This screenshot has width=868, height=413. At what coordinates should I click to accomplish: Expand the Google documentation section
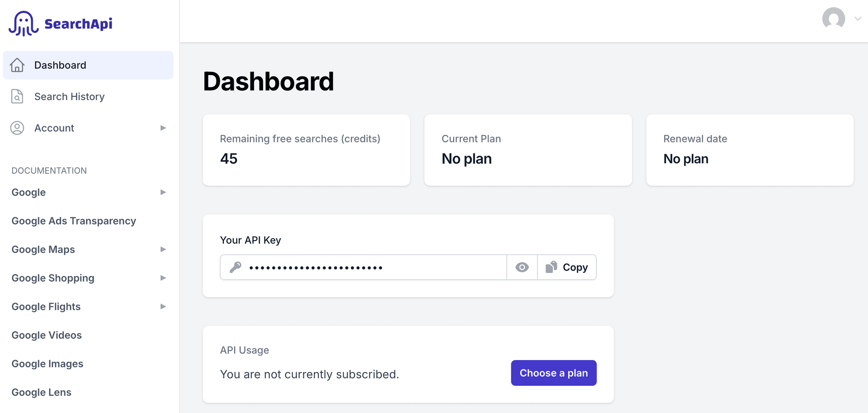(163, 192)
